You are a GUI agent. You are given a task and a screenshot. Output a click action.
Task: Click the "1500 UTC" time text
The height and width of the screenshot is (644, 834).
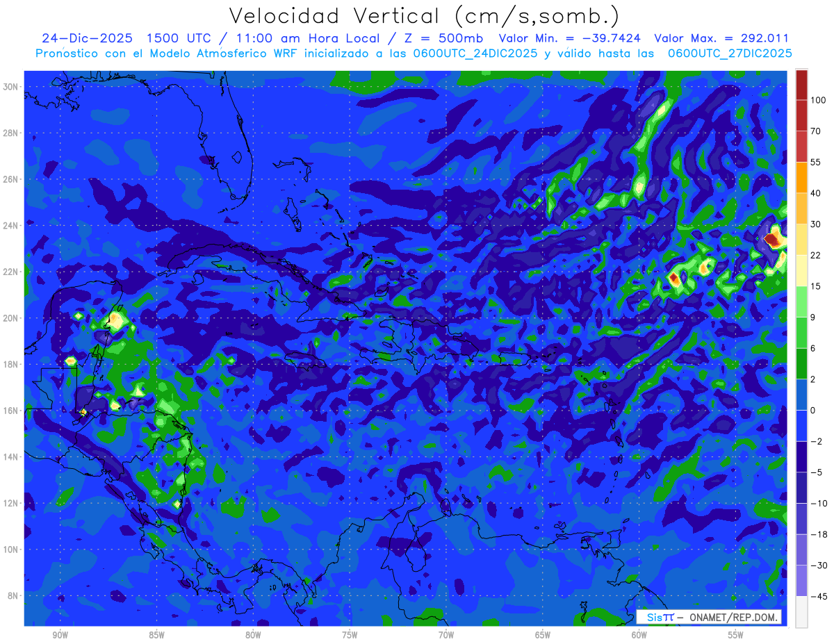179,38
